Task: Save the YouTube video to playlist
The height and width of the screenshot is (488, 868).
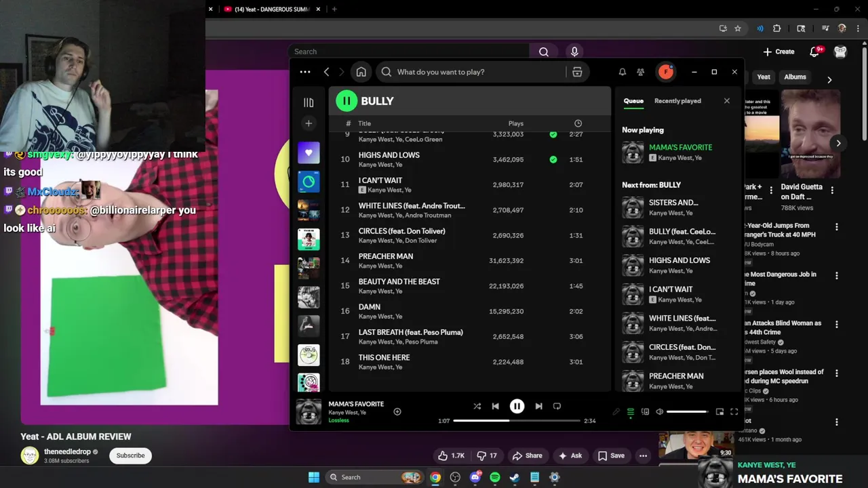Action: [x=611, y=455]
